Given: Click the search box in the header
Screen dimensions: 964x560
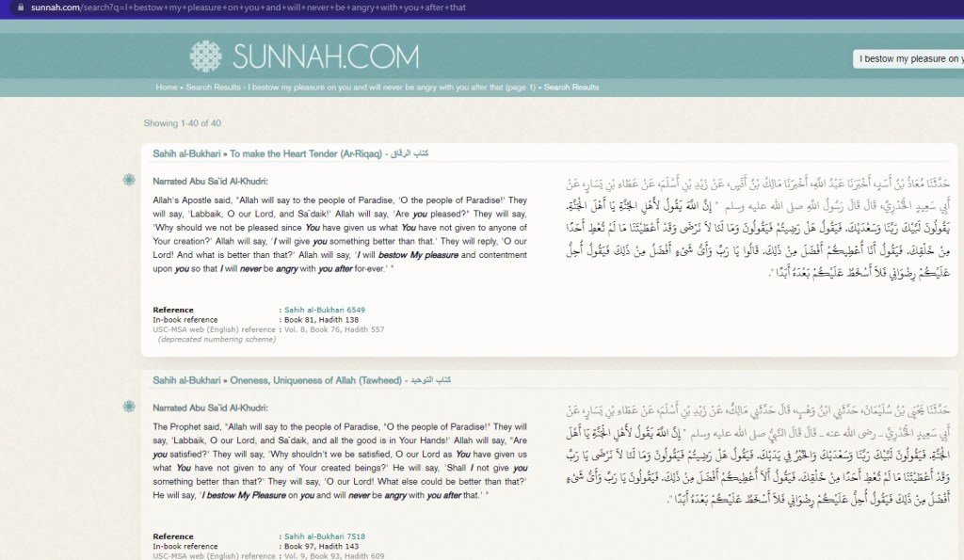Looking at the screenshot, I should (908, 59).
